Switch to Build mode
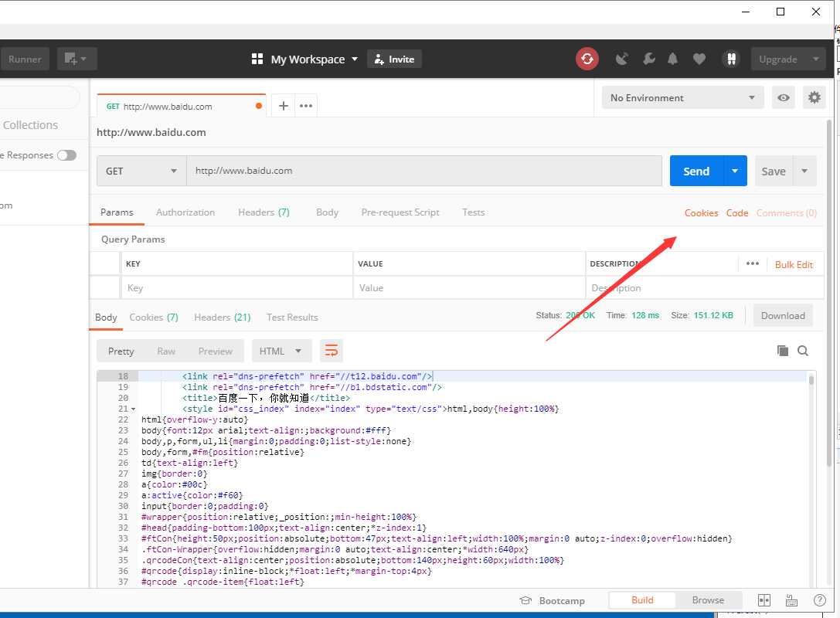This screenshot has height=618, width=840. [x=642, y=599]
